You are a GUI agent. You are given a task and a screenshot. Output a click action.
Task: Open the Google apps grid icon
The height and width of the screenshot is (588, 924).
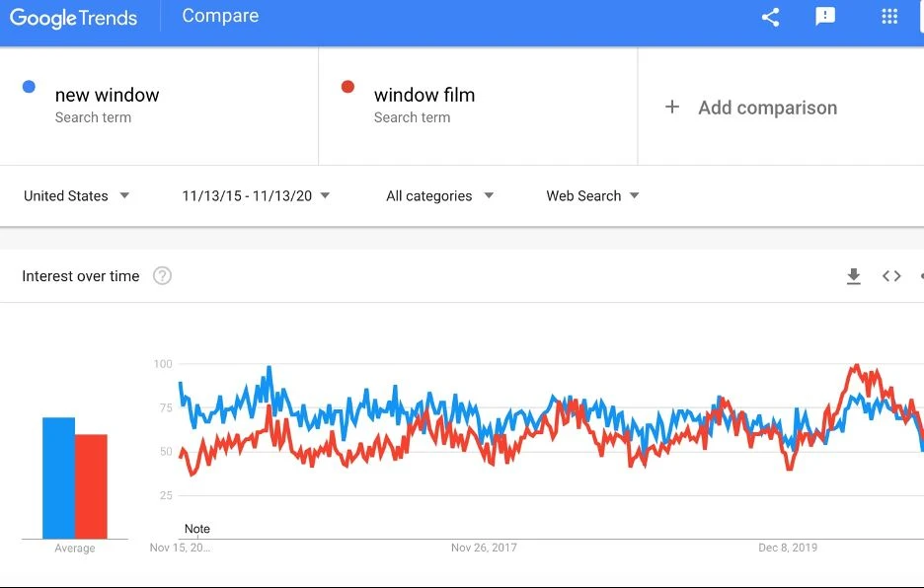point(889,17)
